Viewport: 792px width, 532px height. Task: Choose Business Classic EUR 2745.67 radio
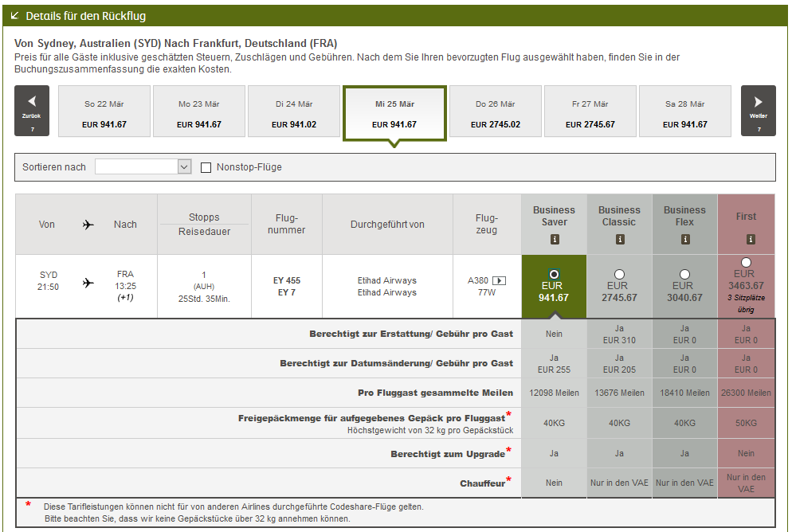619,274
